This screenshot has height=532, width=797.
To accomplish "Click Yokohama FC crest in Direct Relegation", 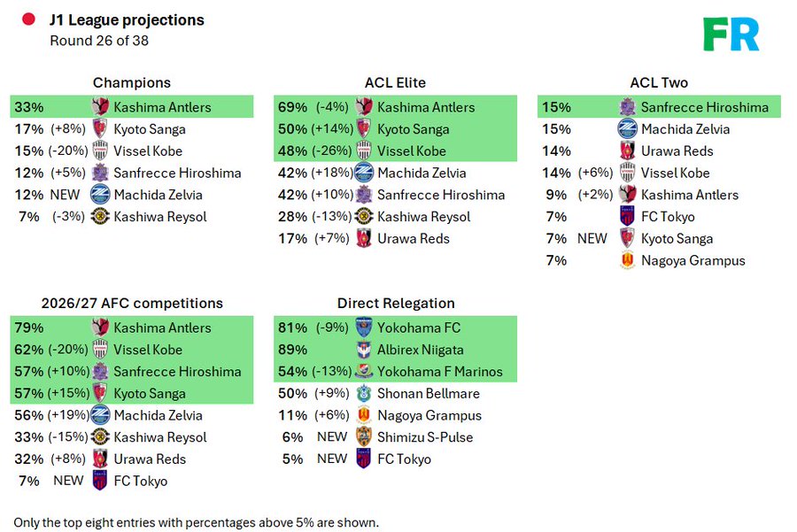I will (x=363, y=328).
